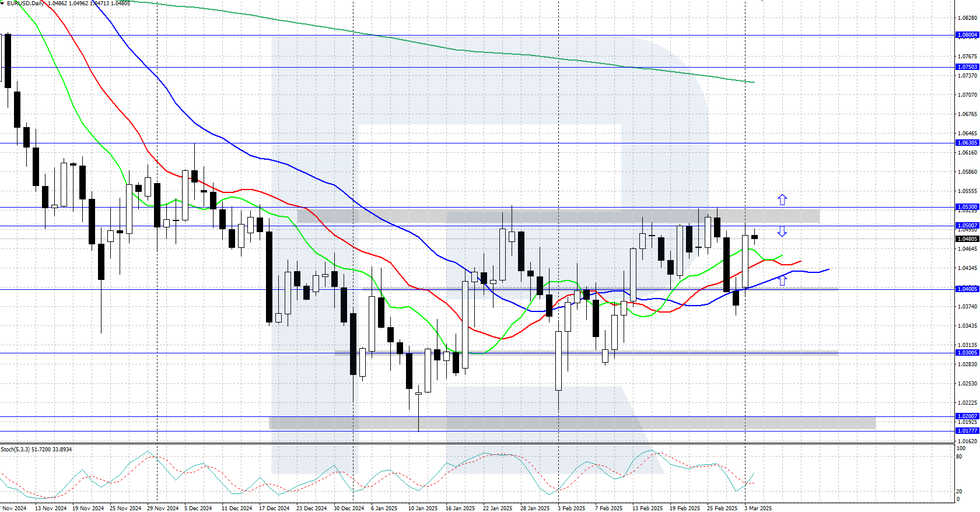Click the 80 level on Stochastic scale
980x512 pixels.
[x=960, y=457]
